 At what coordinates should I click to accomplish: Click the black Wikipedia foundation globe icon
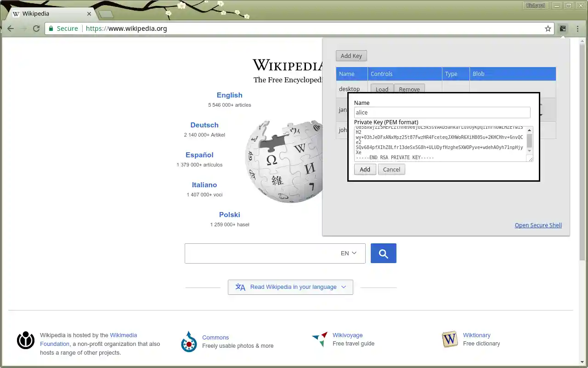click(x=25, y=341)
